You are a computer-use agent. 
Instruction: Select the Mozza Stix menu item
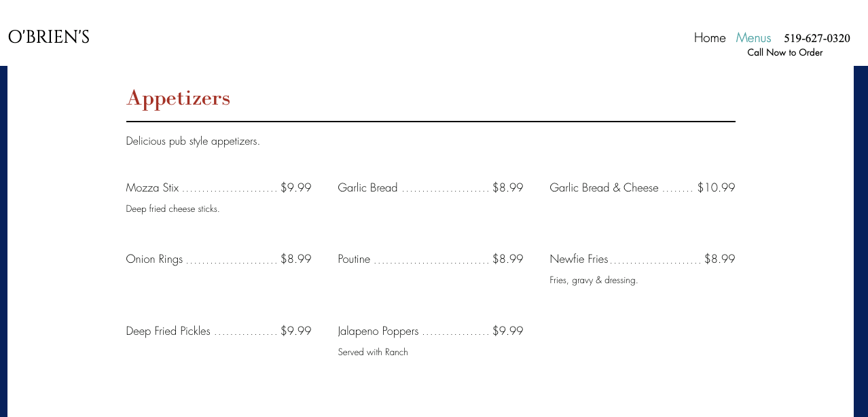pos(153,188)
